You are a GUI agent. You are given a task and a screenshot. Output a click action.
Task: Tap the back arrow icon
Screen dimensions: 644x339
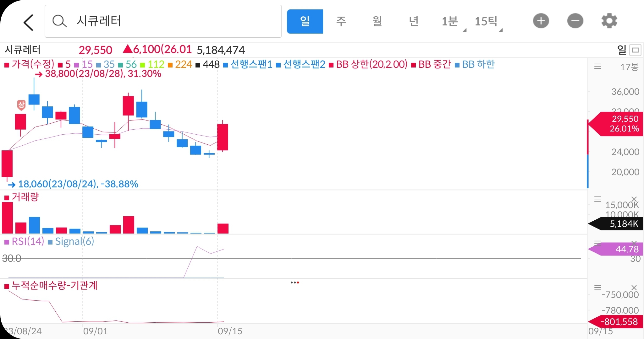pyautogui.click(x=28, y=22)
